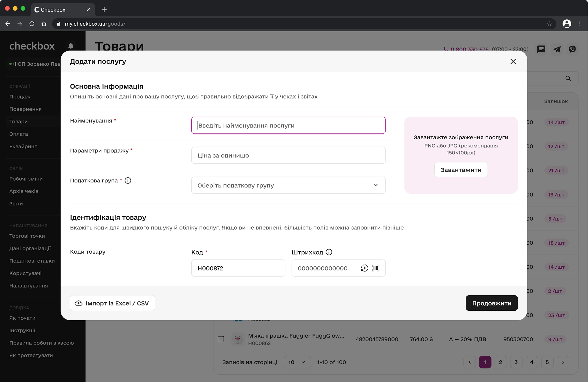Open a new browser tab
Screen dimensions: 588x382
(104, 10)
